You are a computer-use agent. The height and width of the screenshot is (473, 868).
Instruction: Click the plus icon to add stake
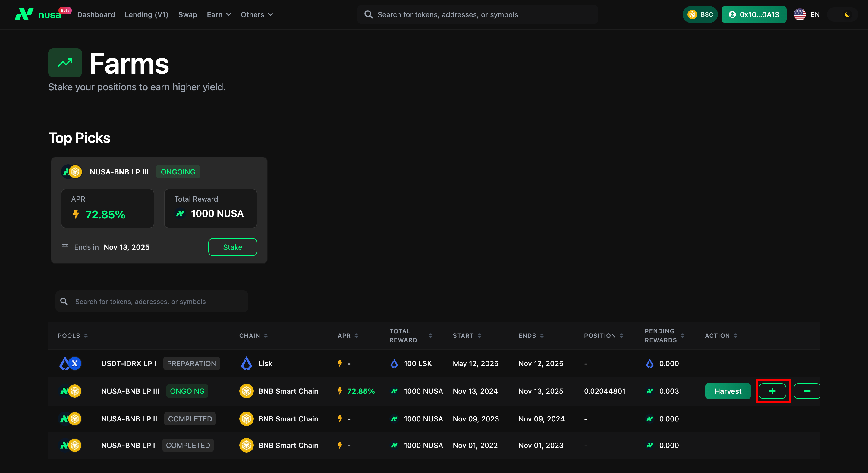(772, 391)
